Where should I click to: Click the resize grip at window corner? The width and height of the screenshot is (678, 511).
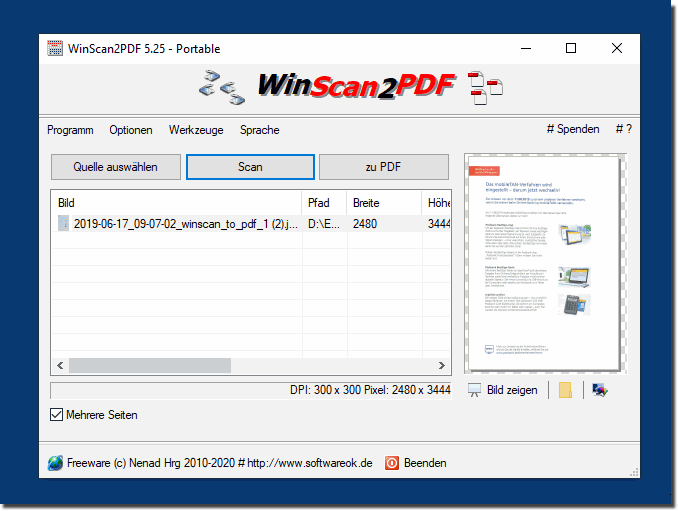click(x=634, y=473)
